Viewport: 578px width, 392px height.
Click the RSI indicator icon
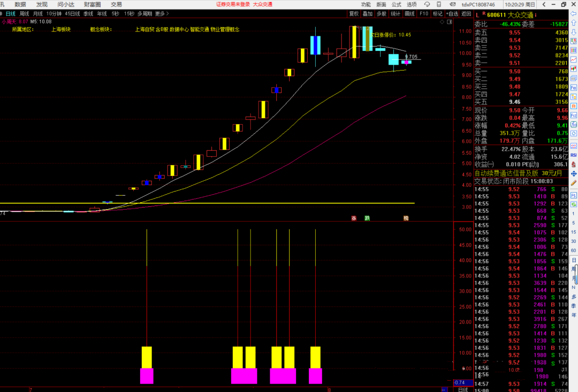coord(574,155)
